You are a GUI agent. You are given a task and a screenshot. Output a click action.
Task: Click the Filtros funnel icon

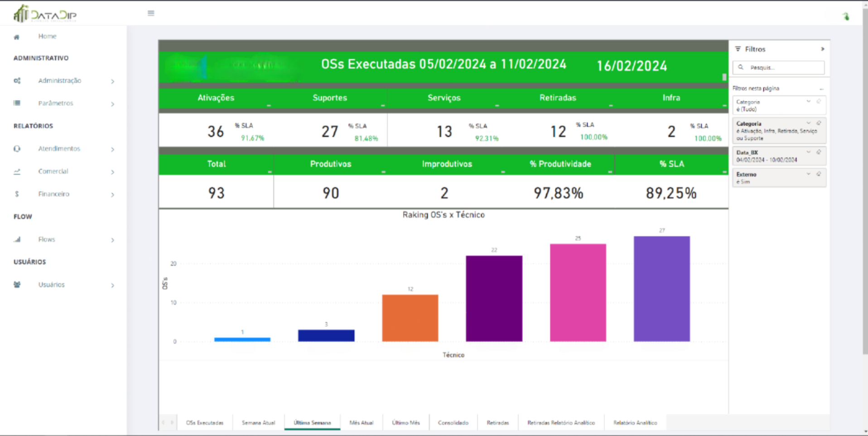(x=738, y=49)
